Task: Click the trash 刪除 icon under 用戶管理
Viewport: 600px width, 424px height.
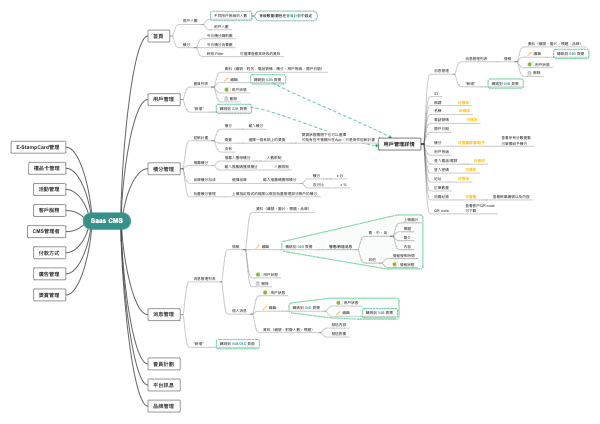Action: 226,98
